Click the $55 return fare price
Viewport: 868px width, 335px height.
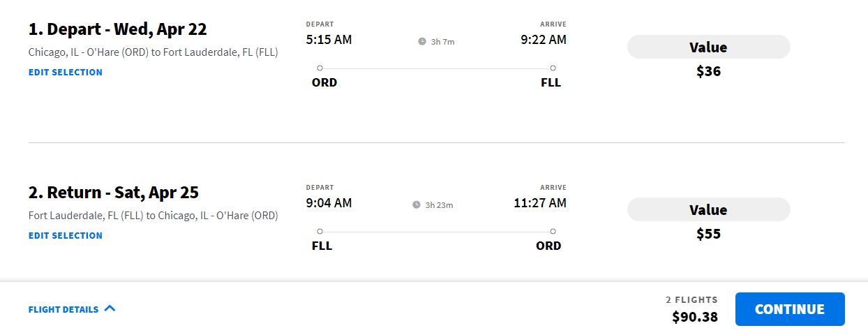click(x=708, y=234)
